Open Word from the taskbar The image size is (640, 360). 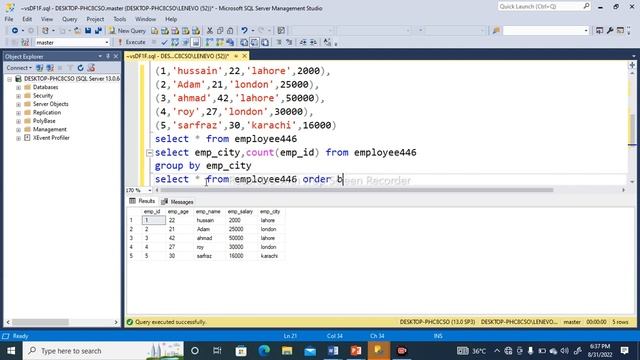click(x=333, y=351)
